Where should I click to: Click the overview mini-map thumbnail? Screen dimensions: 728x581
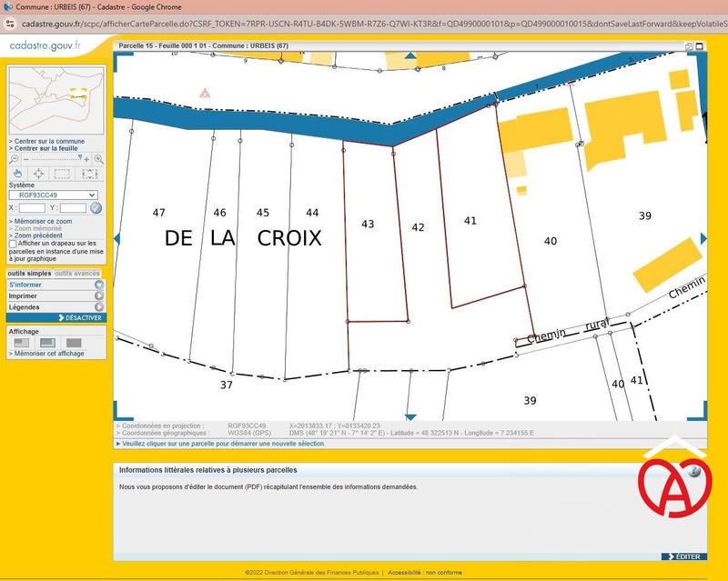point(55,100)
